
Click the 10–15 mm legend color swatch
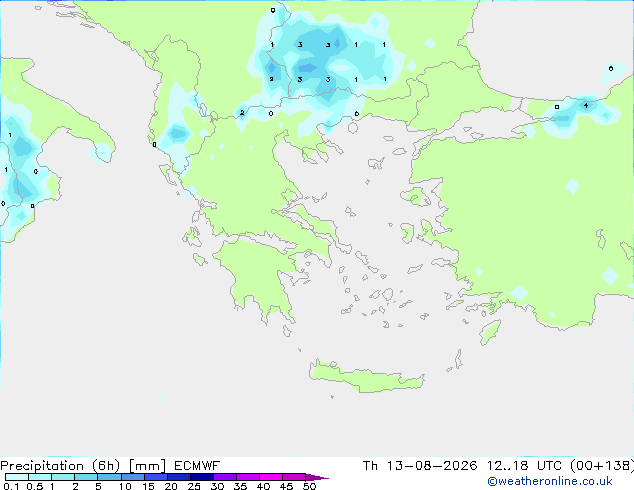tap(133, 477)
